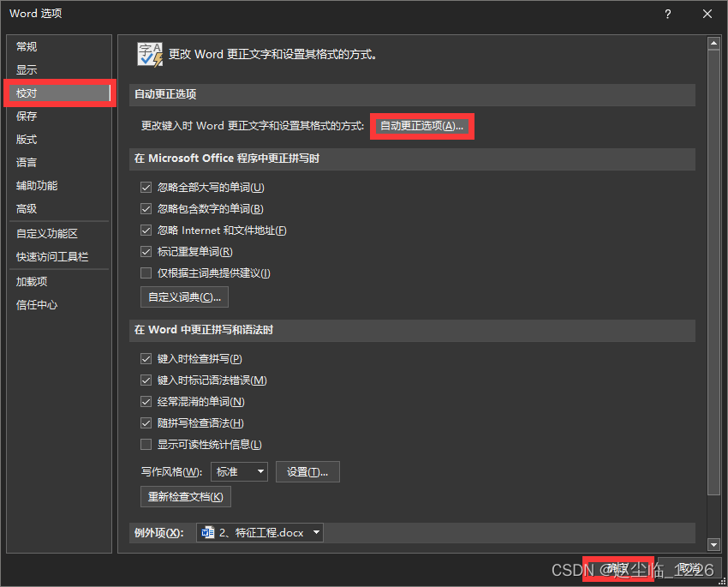Viewport: 728px width, 587px height.
Task: Select the 显示 category in sidebar
Action: [59, 70]
